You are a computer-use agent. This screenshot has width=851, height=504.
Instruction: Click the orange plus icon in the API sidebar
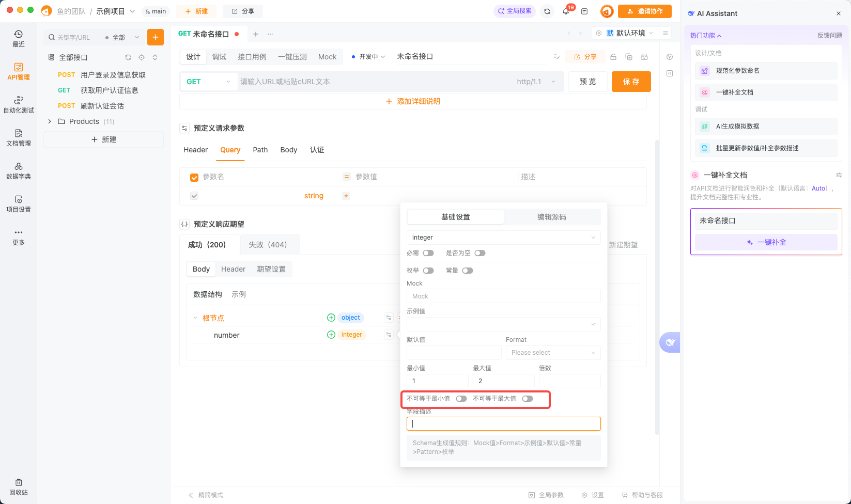[156, 37]
